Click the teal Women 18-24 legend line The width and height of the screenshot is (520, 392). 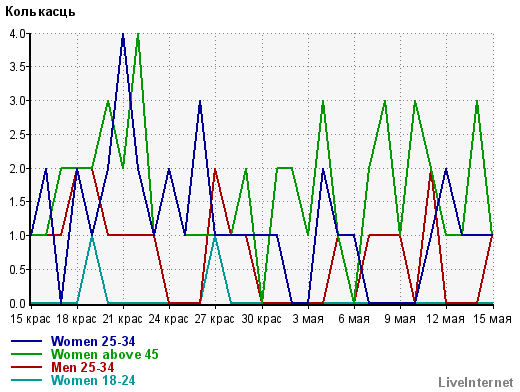pyautogui.click(x=27, y=380)
